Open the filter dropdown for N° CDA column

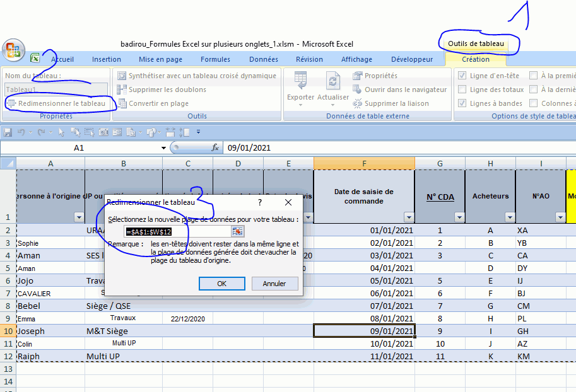tap(459, 217)
